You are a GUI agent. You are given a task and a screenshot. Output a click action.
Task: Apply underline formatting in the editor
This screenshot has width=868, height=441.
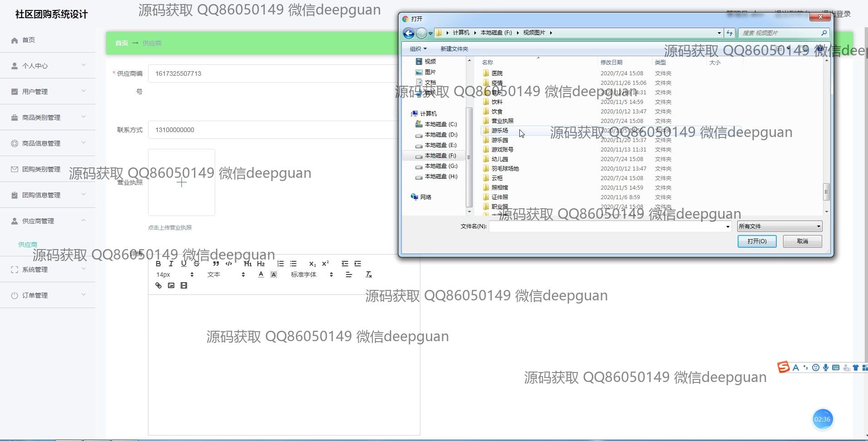(x=184, y=264)
